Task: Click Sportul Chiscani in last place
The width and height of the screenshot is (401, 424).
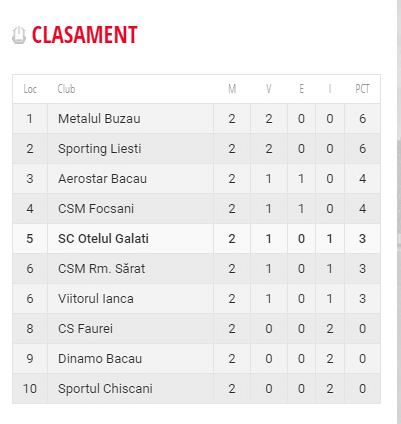Action: [105, 389]
